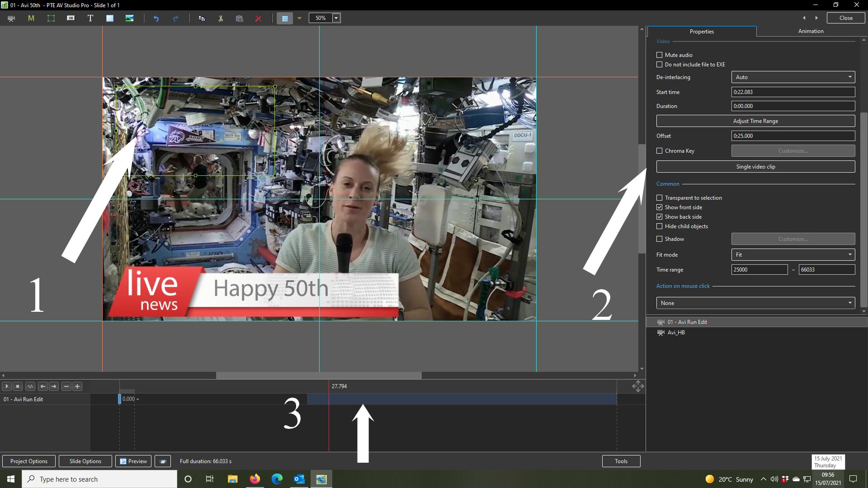This screenshot has width=868, height=488.
Task: Enable the Chroma Key checkbox
Action: click(659, 150)
